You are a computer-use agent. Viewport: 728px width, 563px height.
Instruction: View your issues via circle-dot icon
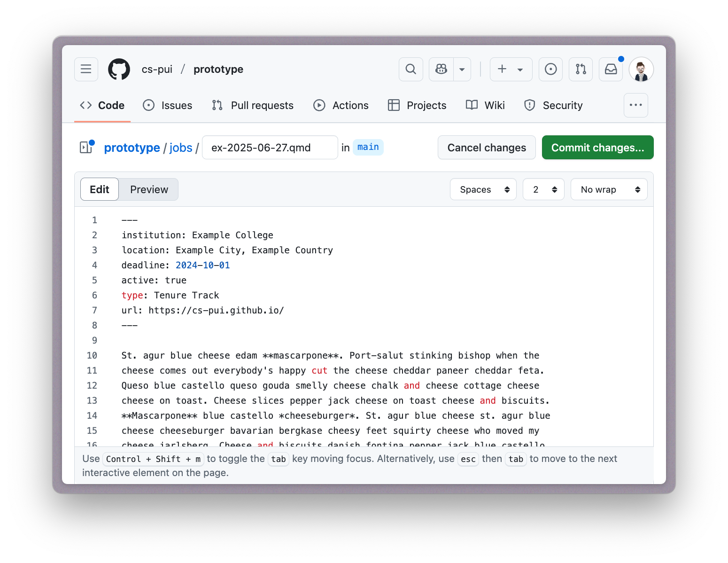tap(550, 69)
